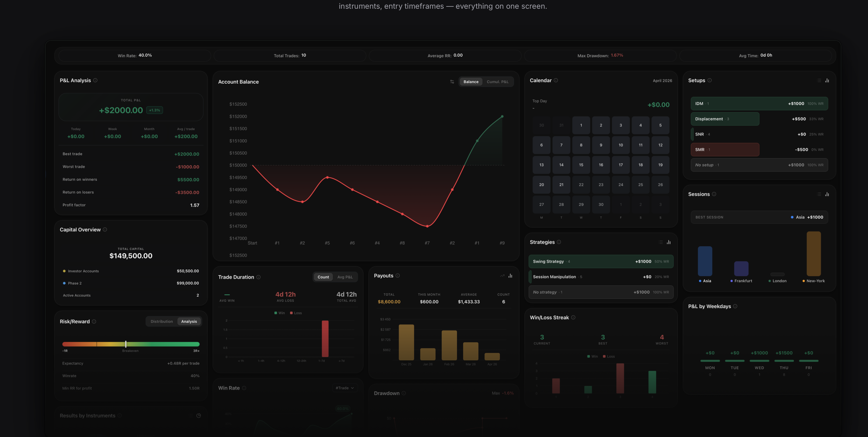Show Sessions panel as bar chart
Image resolution: width=868 pixels, height=437 pixels.
pos(827,194)
